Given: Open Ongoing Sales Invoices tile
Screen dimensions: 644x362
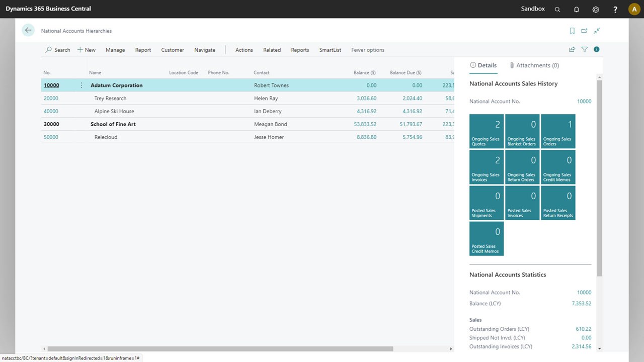Looking at the screenshot, I should (x=487, y=167).
